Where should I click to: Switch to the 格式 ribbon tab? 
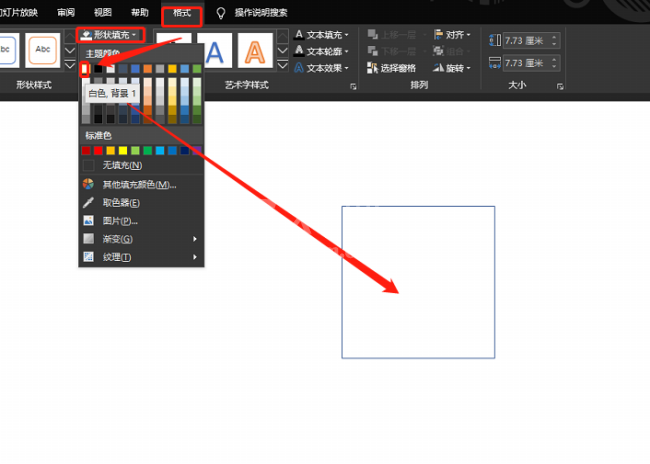(182, 13)
